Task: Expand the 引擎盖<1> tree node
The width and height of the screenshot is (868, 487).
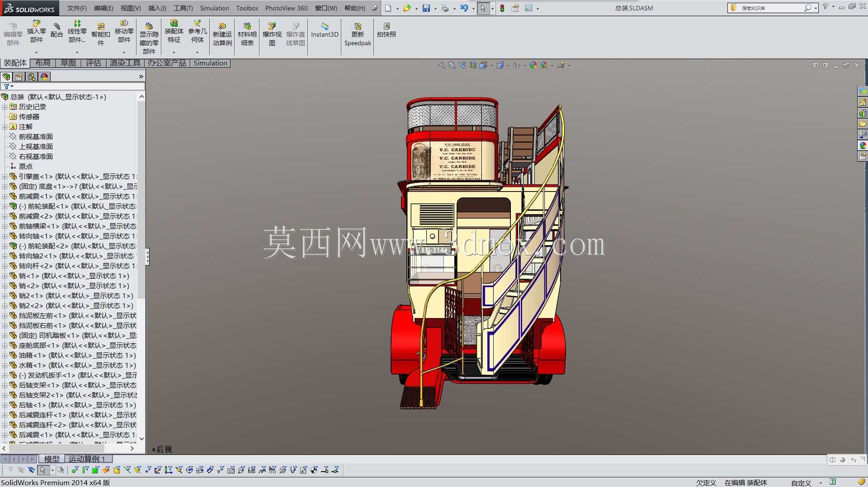Action: (x=5, y=177)
